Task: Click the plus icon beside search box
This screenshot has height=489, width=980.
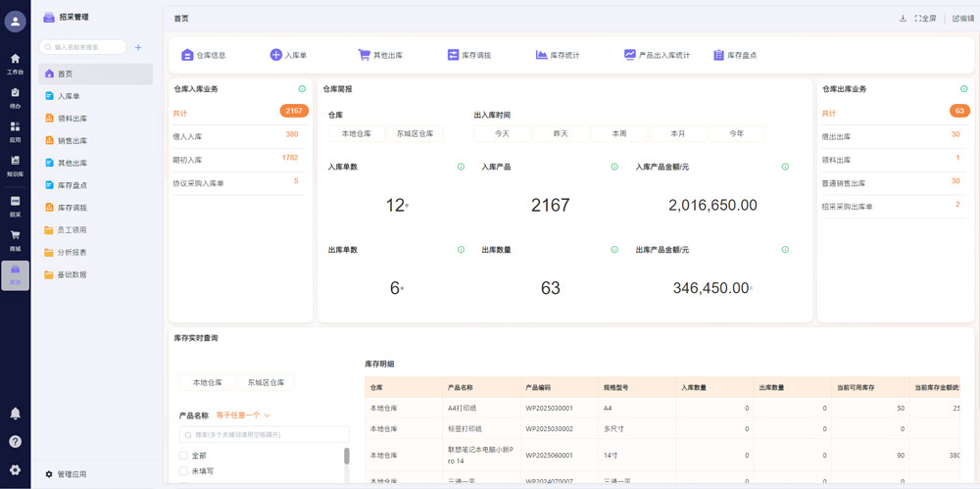Action: tap(138, 47)
